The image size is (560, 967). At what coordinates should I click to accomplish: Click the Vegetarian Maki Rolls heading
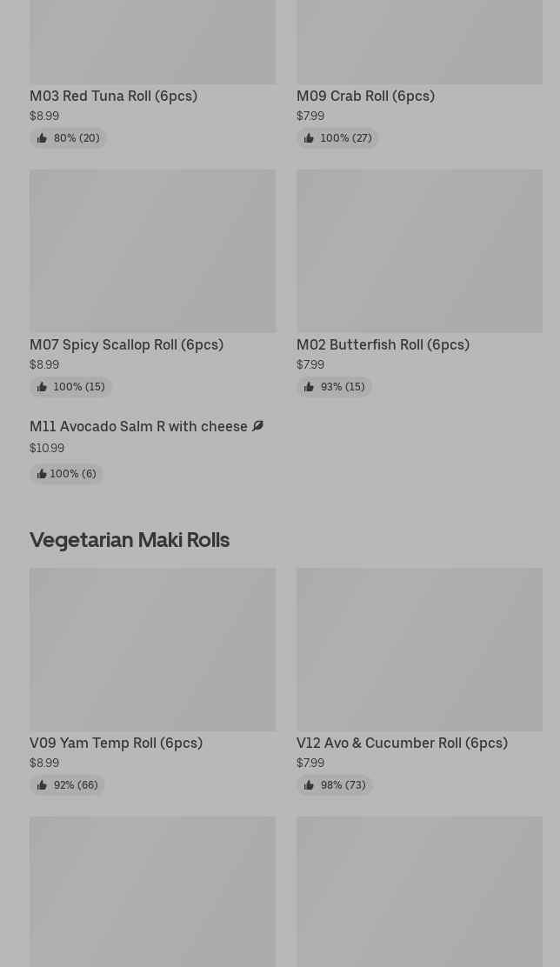pyautogui.click(x=130, y=539)
